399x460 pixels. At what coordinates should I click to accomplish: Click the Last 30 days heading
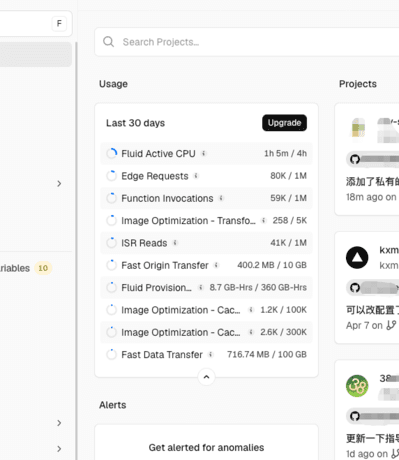tap(135, 123)
